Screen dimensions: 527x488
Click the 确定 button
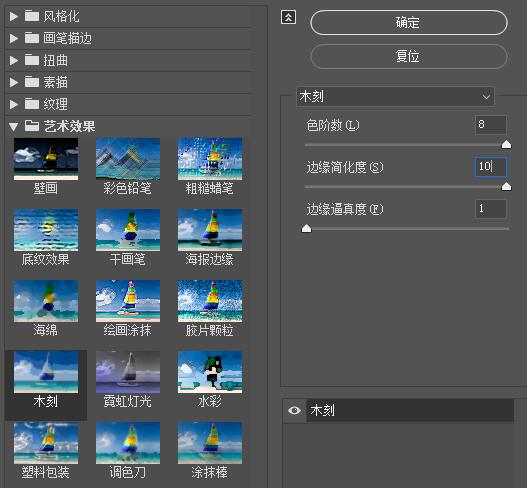click(x=408, y=23)
